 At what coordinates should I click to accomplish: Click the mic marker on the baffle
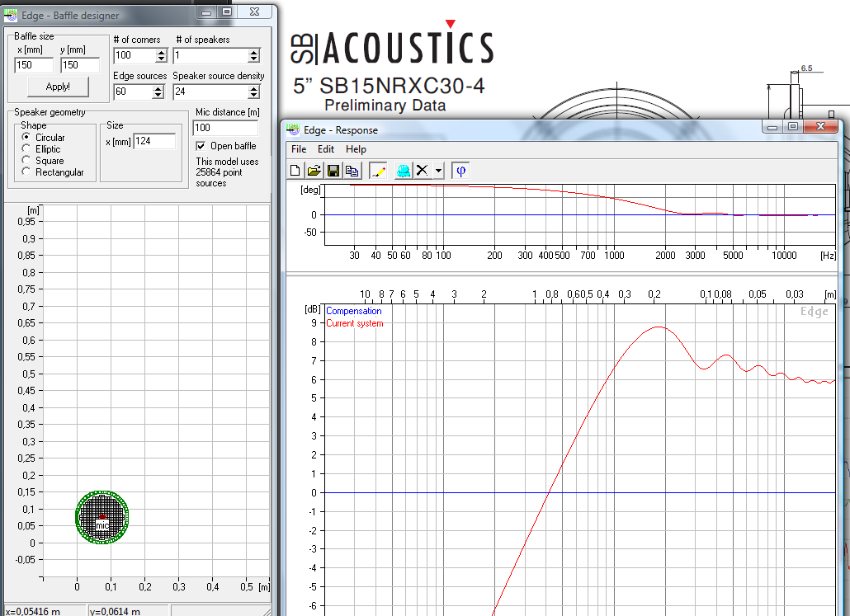pyautogui.click(x=102, y=525)
